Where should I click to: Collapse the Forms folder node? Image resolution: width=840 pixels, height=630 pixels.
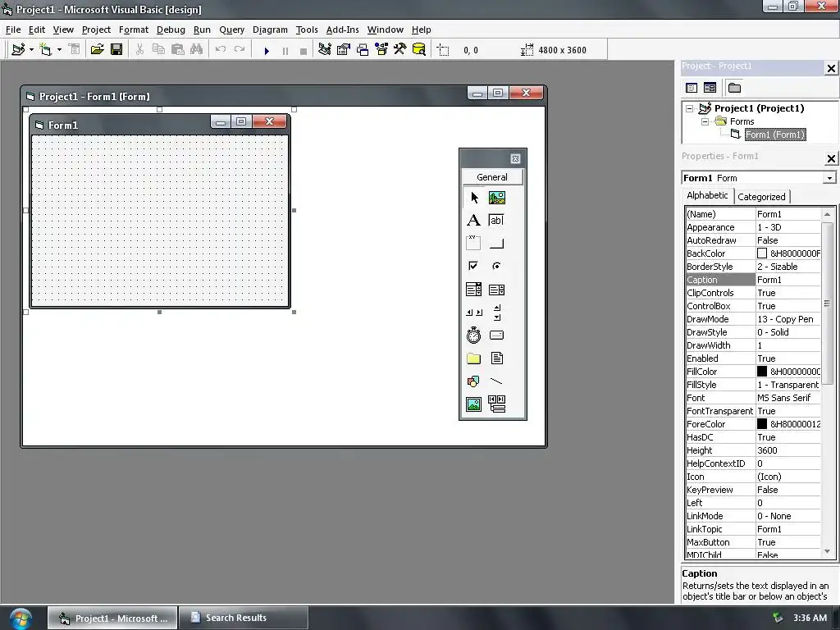click(x=705, y=121)
